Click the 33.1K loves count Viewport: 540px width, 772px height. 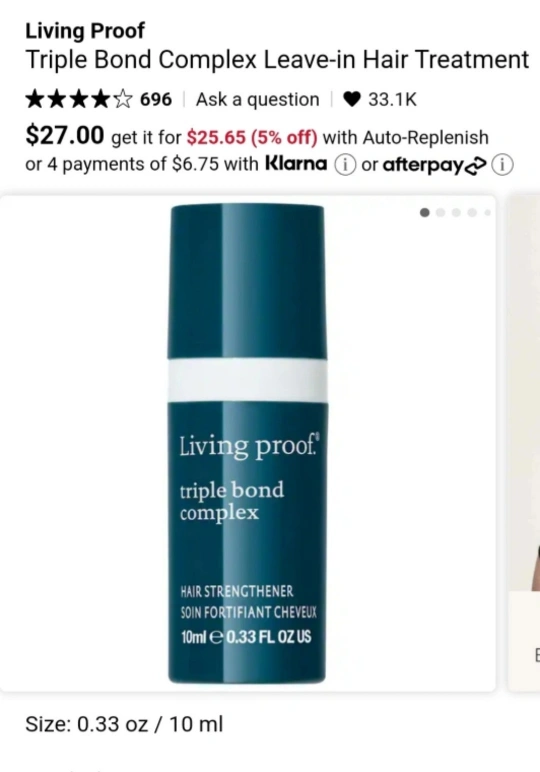pyautogui.click(x=392, y=99)
